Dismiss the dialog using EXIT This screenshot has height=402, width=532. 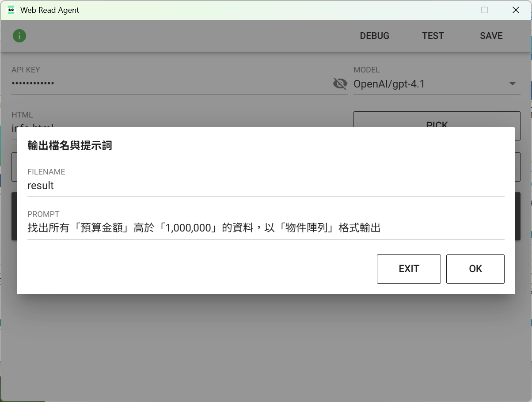pyautogui.click(x=408, y=269)
